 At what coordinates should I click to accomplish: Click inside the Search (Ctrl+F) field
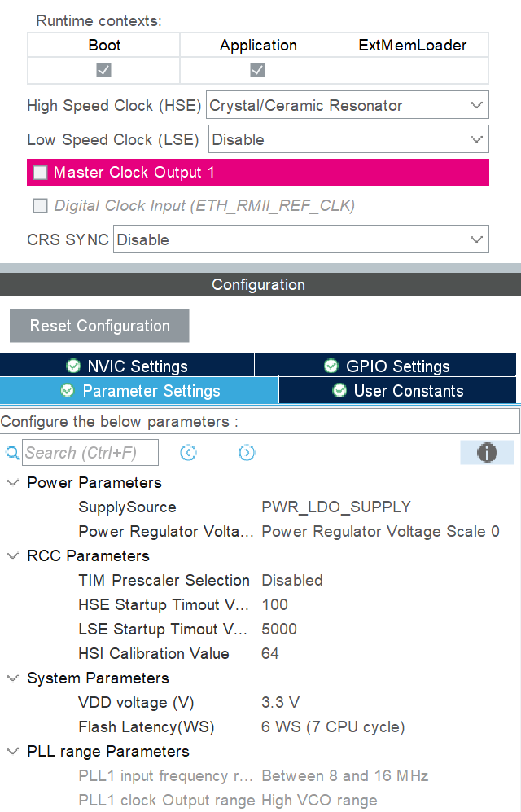click(x=90, y=452)
